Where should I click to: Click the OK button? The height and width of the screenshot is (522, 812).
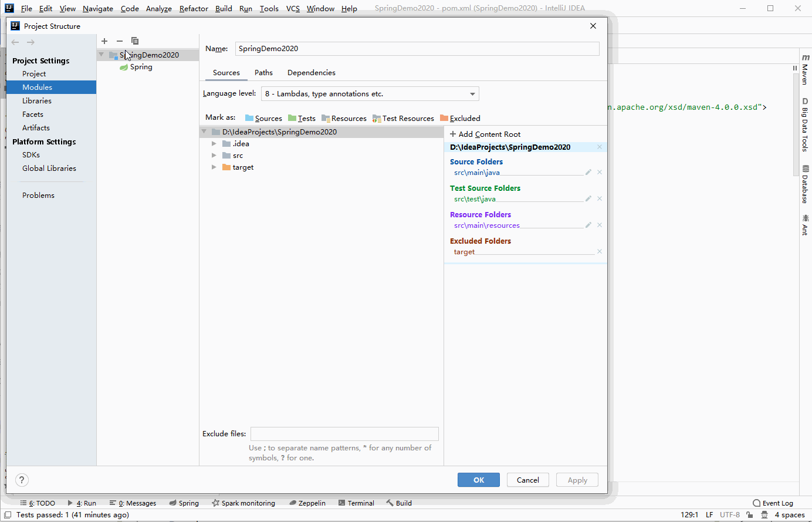(x=479, y=480)
